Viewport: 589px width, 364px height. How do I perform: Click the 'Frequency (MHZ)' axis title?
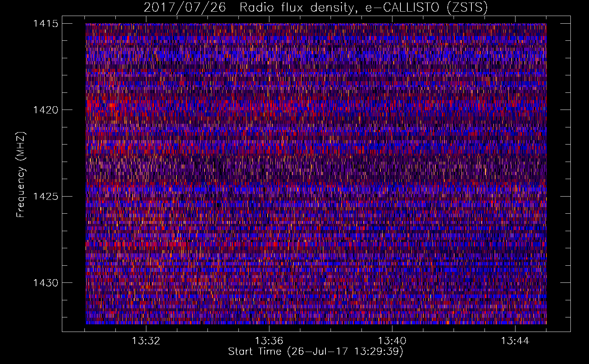pos(21,174)
